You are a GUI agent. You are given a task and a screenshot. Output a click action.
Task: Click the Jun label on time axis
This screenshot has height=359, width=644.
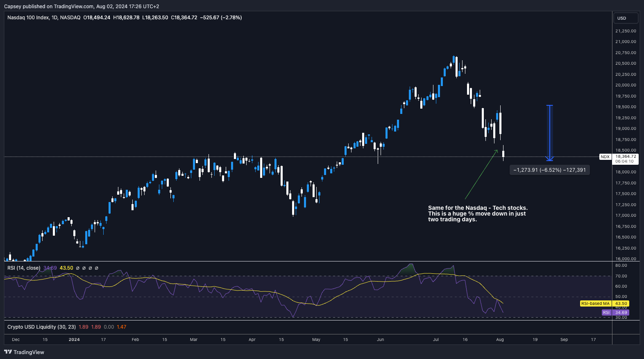381,340
